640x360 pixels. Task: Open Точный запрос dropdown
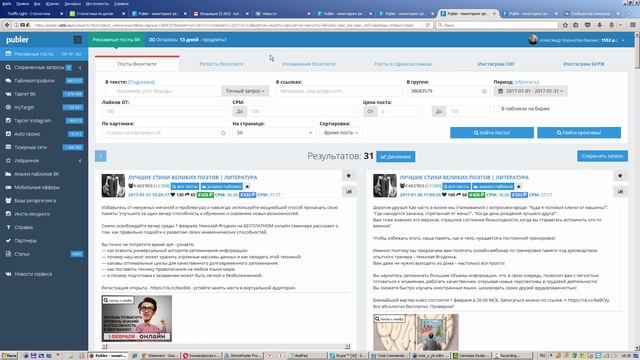tap(245, 91)
